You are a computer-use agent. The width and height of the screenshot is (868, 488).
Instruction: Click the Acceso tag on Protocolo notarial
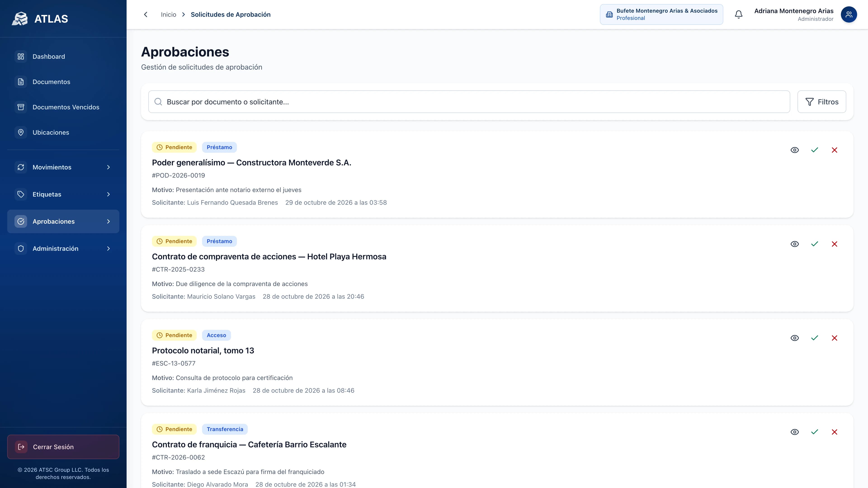pyautogui.click(x=216, y=335)
